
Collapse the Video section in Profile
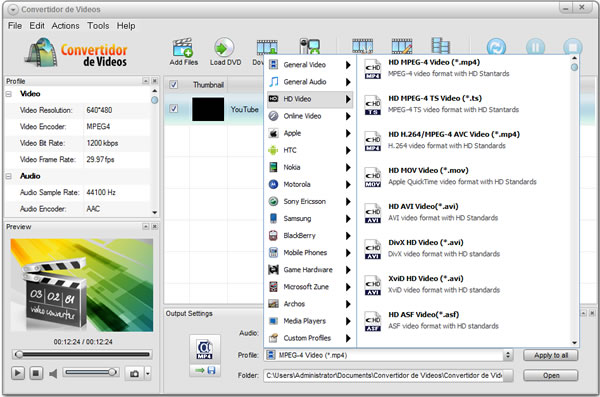tap(9, 94)
